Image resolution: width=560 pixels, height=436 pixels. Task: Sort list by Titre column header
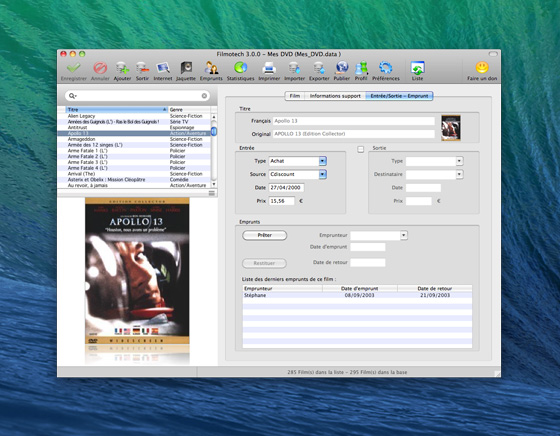117,110
